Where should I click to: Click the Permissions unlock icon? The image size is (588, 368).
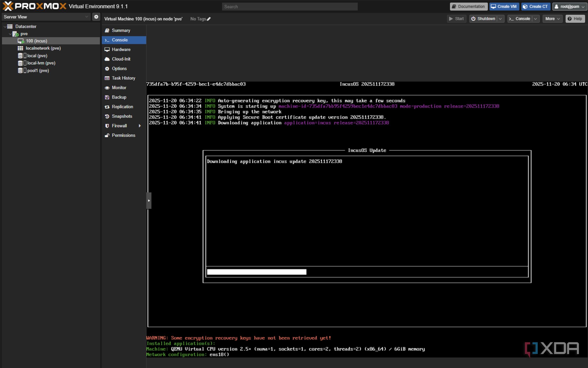click(x=107, y=135)
